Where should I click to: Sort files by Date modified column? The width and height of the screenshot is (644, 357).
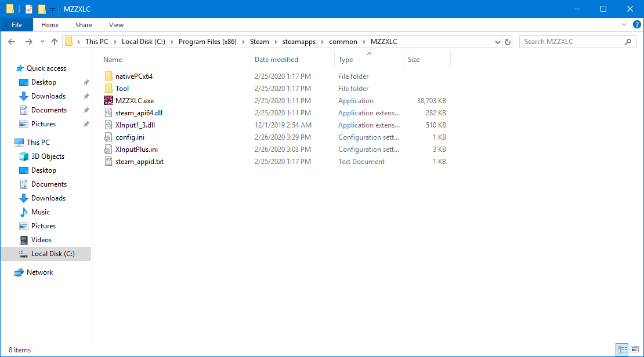pos(276,60)
